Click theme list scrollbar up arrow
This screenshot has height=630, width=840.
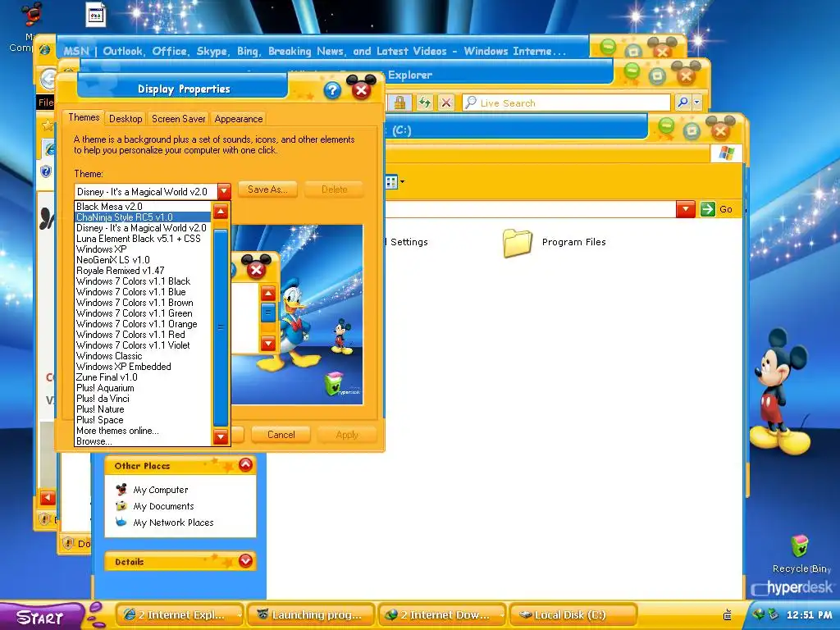pos(221,211)
